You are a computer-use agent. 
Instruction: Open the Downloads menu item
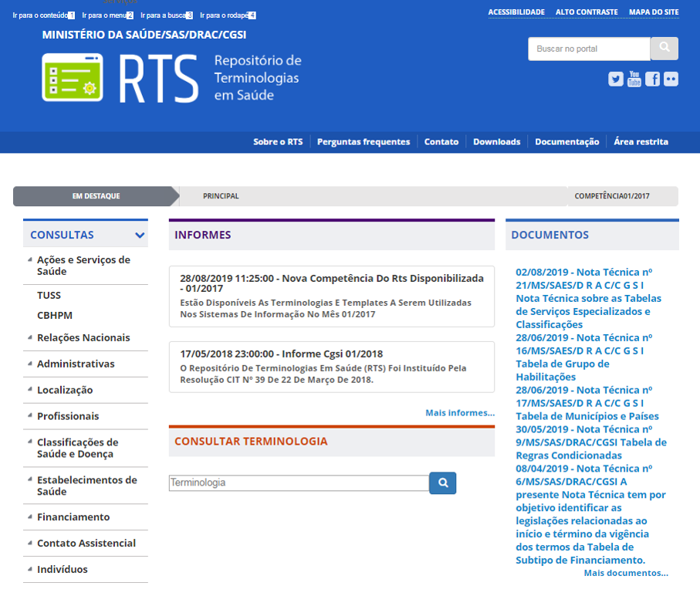point(496,142)
